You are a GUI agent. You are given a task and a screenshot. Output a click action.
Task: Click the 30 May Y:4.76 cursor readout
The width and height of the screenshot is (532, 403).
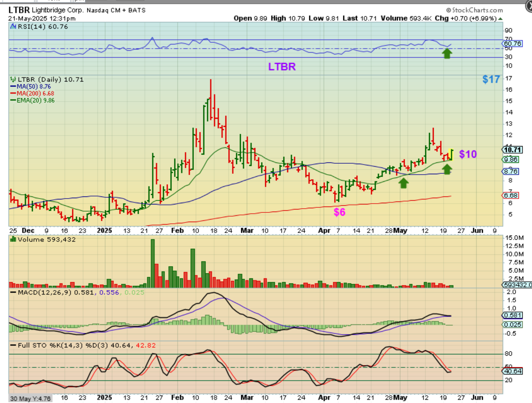coord(30,399)
